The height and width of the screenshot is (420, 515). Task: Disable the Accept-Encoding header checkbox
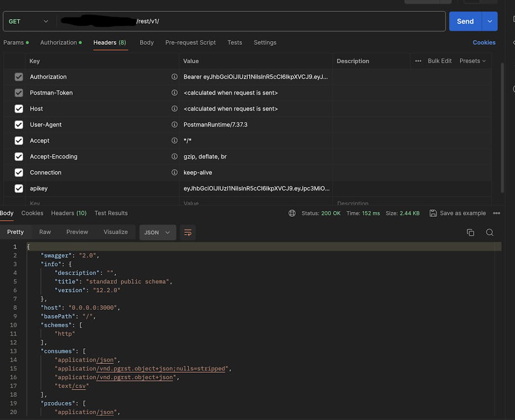click(19, 156)
